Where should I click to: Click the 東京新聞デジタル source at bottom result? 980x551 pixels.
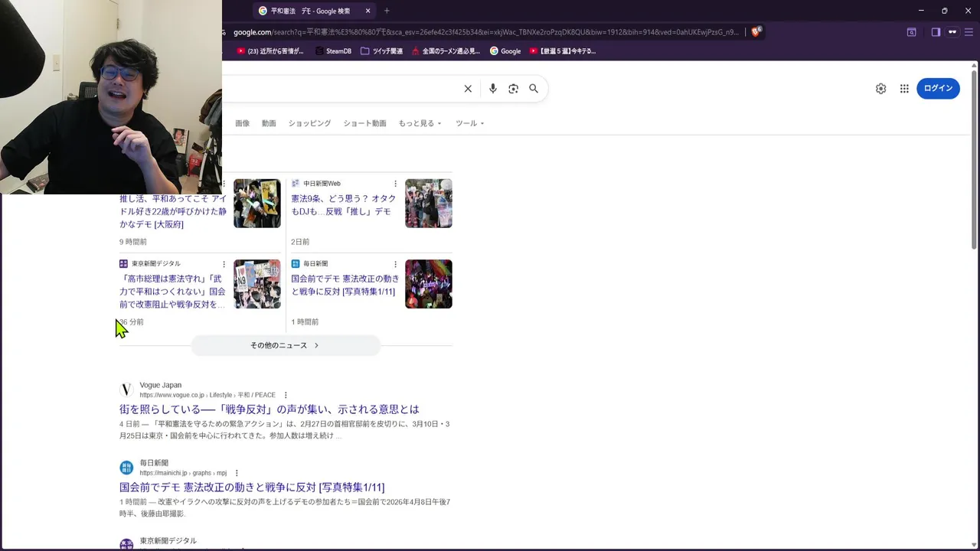pyautogui.click(x=168, y=541)
